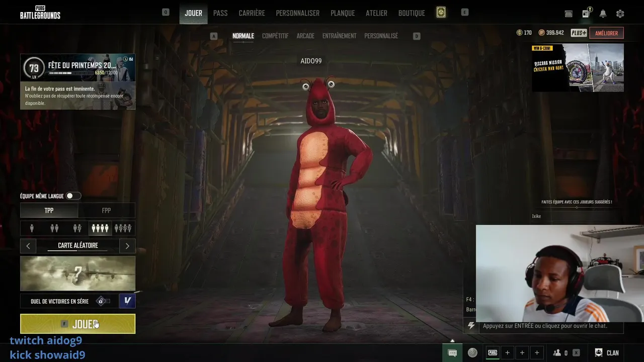Add player in third plus slot

click(x=537, y=353)
